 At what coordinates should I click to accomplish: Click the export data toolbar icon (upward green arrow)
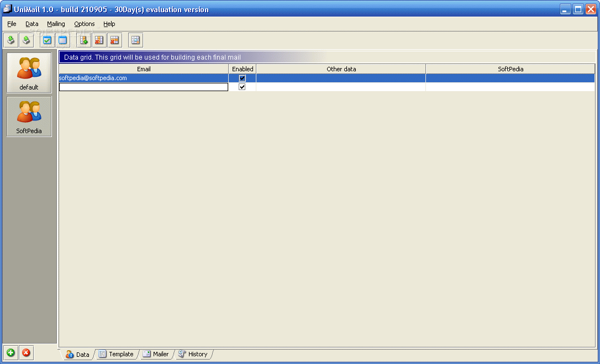(x=27, y=40)
